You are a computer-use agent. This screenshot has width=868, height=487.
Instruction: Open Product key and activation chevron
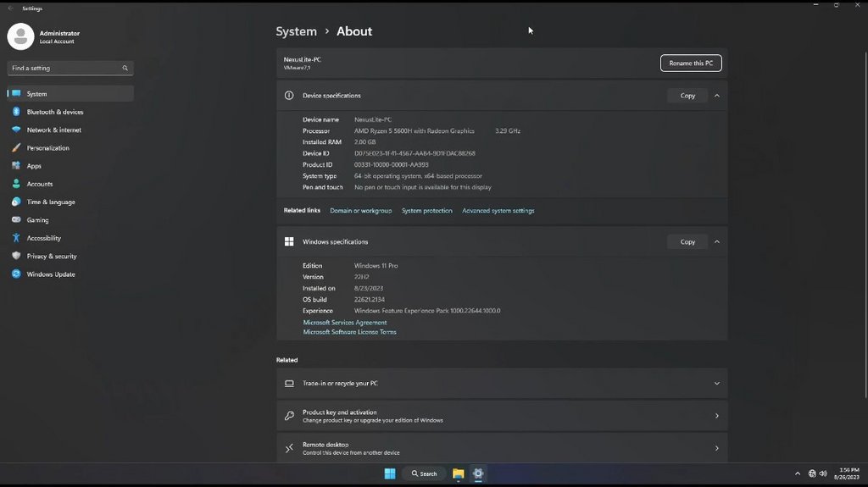pyautogui.click(x=717, y=416)
